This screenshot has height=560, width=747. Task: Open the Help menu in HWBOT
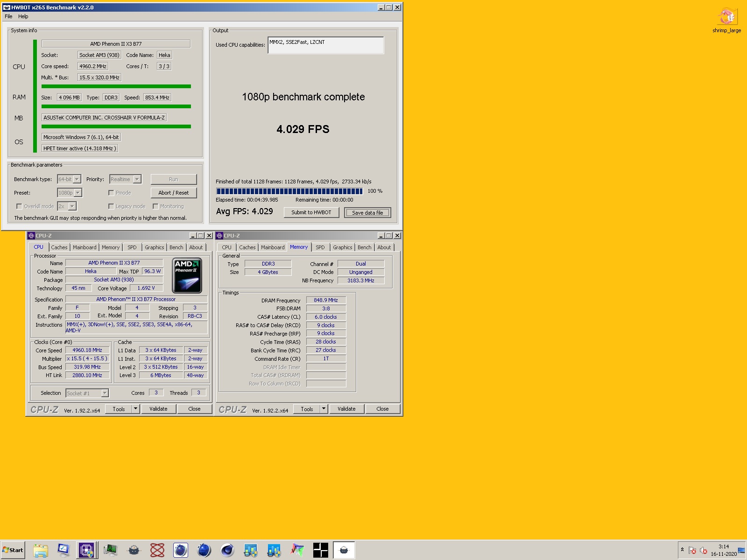point(23,16)
